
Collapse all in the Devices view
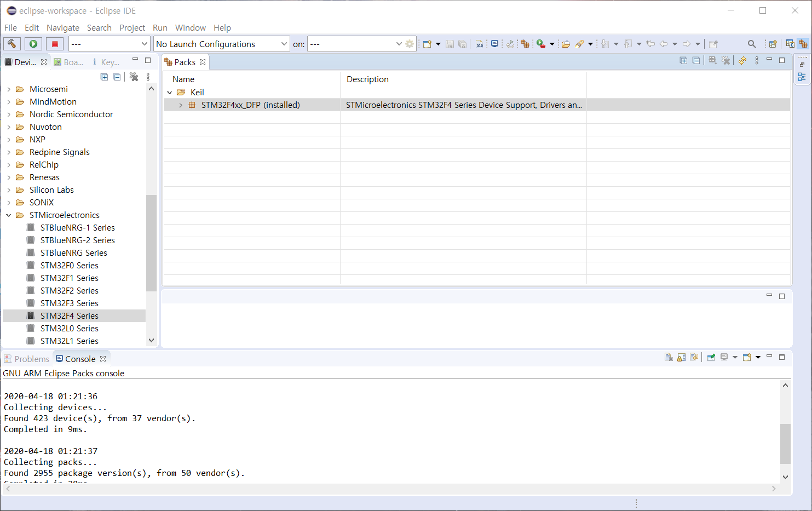coord(117,77)
